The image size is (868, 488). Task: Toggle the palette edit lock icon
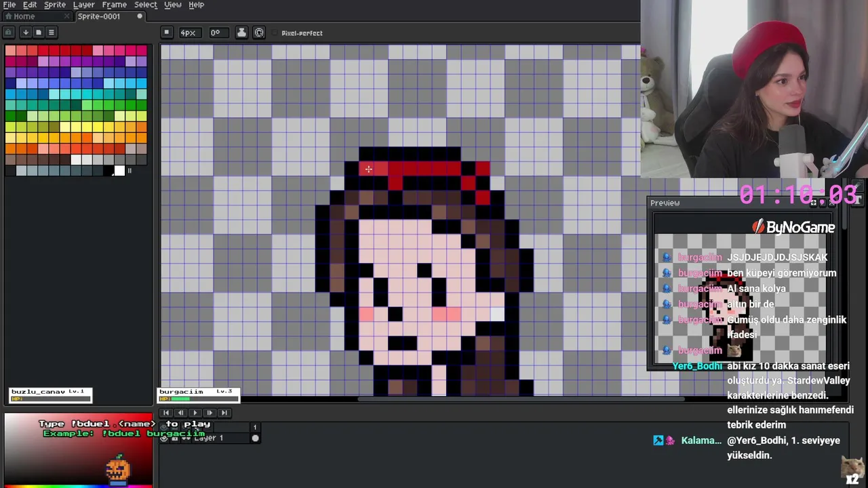point(9,32)
